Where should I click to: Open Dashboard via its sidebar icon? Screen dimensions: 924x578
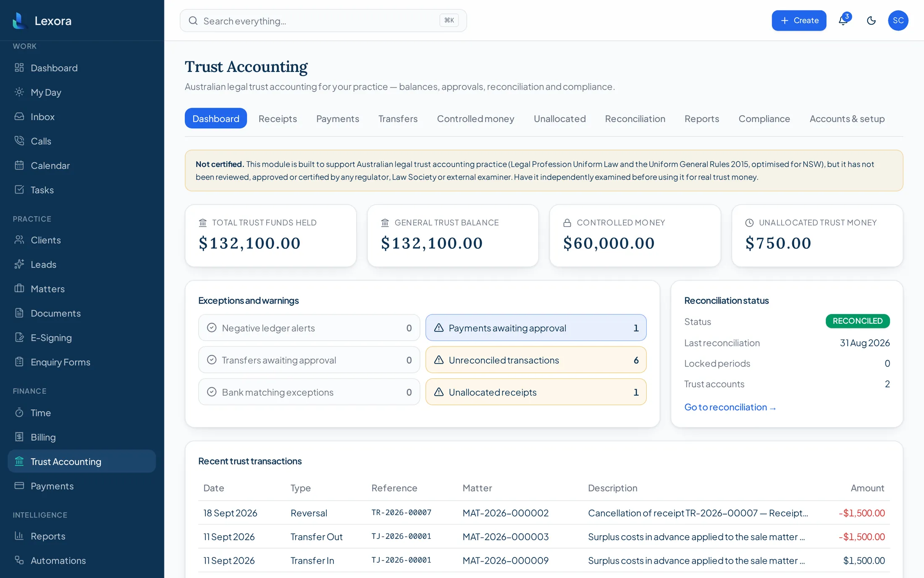tap(19, 68)
